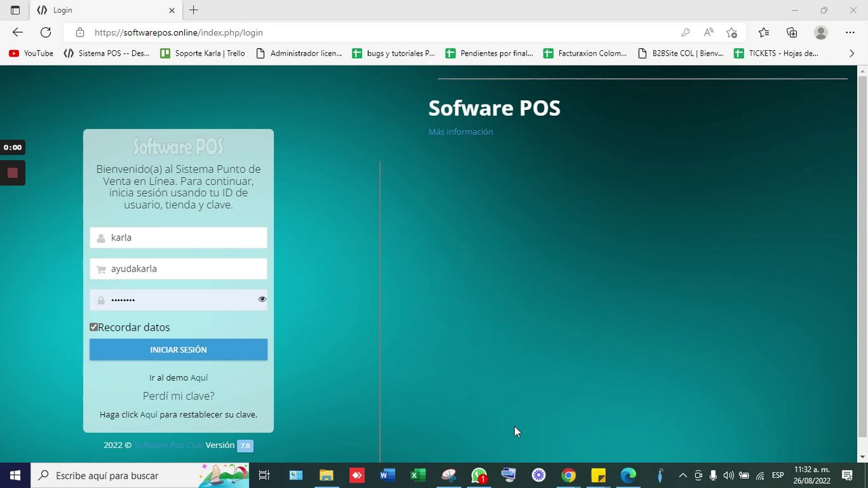Open the Más información link
The height and width of the screenshot is (488, 868).
[461, 132]
